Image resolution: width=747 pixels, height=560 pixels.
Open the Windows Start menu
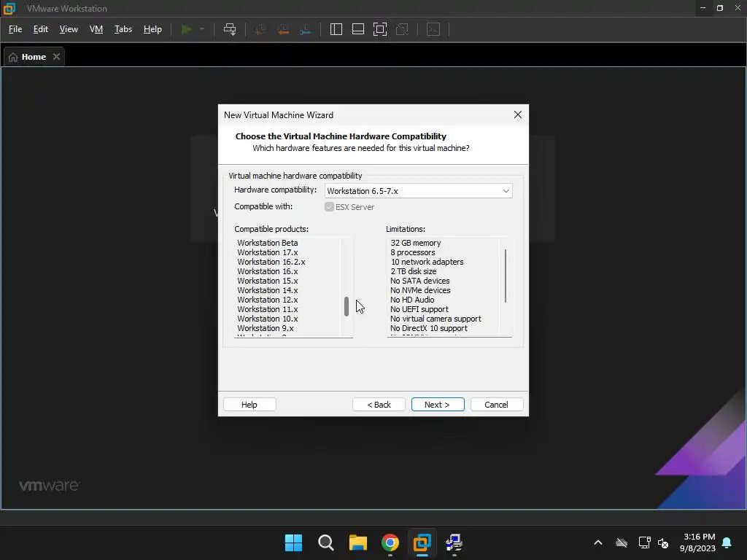click(x=293, y=542)
